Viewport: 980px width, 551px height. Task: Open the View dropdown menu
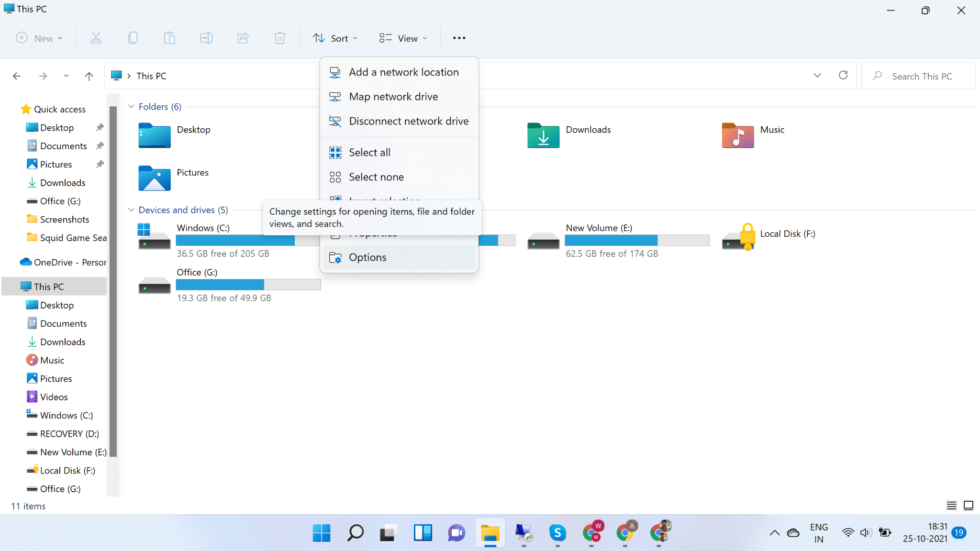(403, 38)
